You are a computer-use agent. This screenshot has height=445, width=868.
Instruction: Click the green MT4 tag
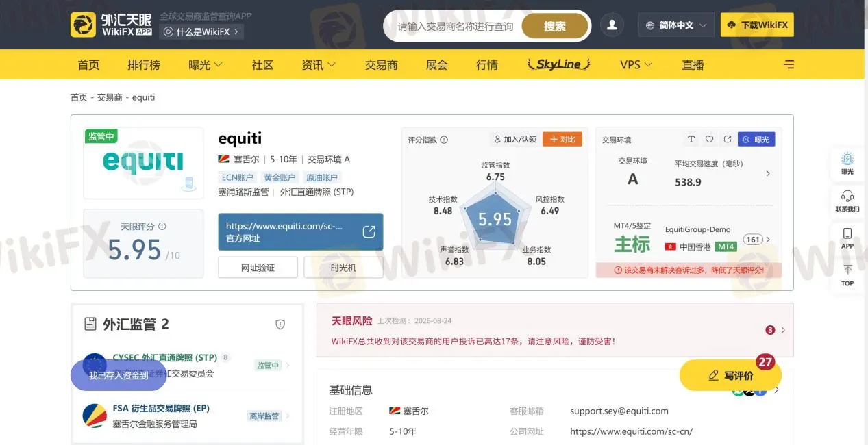(726, 246)
